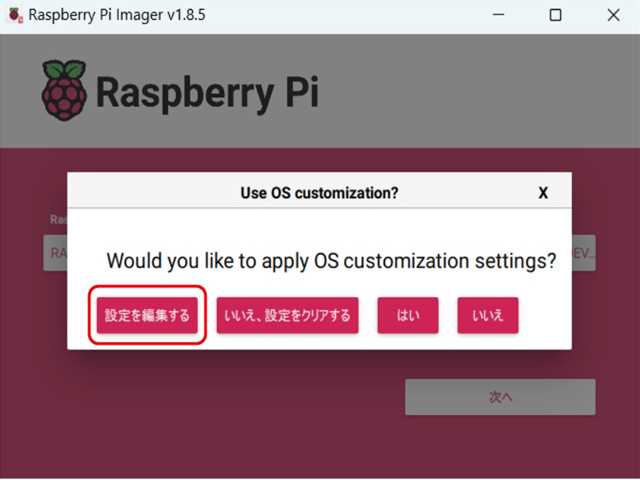Click the dimmed label above the RA button
The image size is (640, 480).
coord(58,220)
